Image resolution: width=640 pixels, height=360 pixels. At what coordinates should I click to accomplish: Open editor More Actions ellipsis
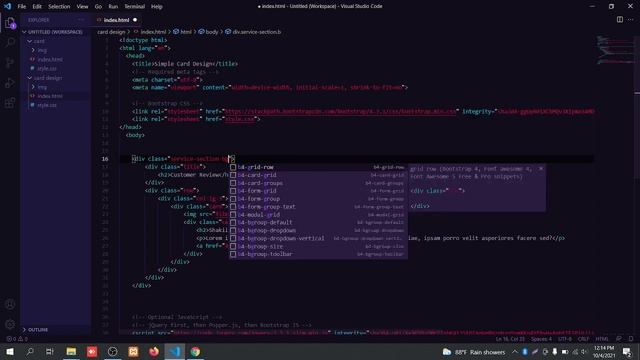[x=631, y=20]
